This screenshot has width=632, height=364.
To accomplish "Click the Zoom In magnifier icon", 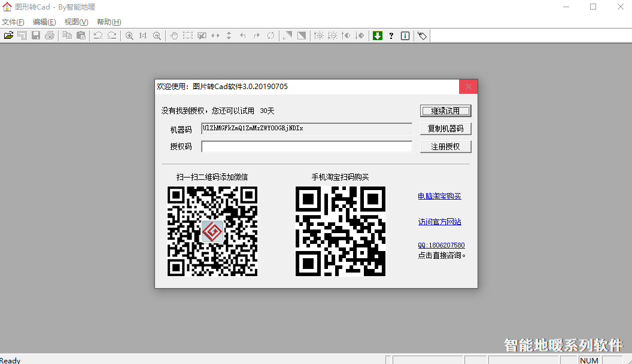I will tap(129, 35).
